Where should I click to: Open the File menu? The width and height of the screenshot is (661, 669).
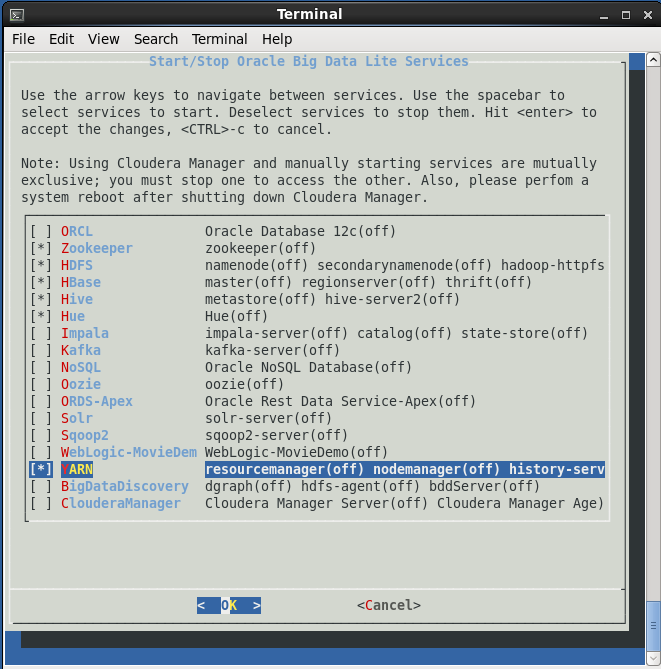click(x=23, y=39)
